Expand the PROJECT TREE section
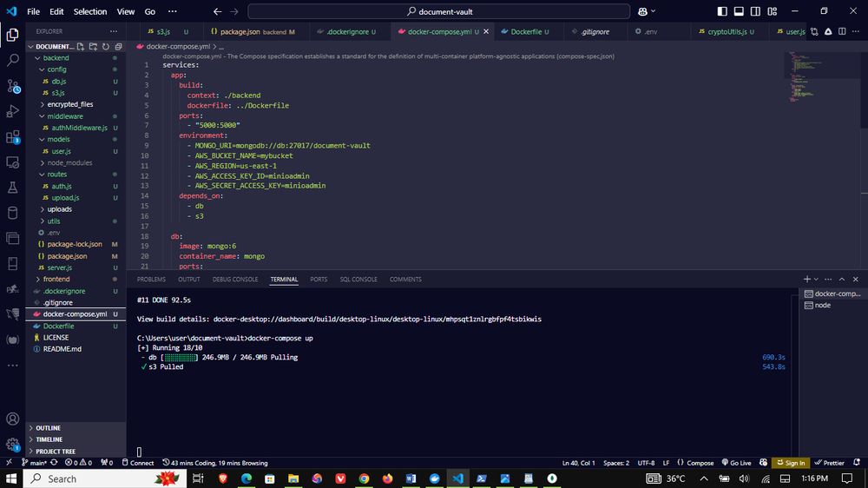The width and height of the screenshot is (868, 488). tap(76, 452)
